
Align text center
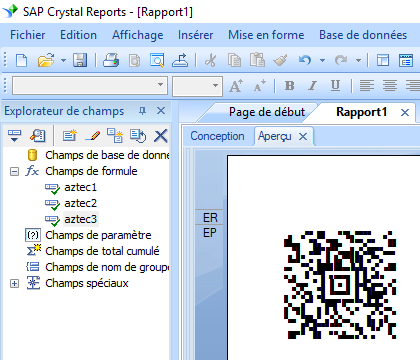(x=390, y=86)
